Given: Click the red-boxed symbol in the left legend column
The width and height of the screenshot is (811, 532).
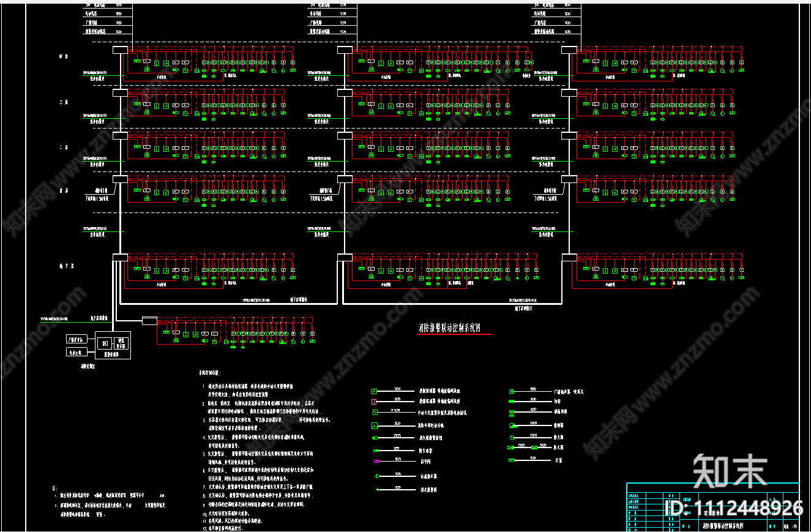Looking at the screenshot, I should click(x=373, y=402).
